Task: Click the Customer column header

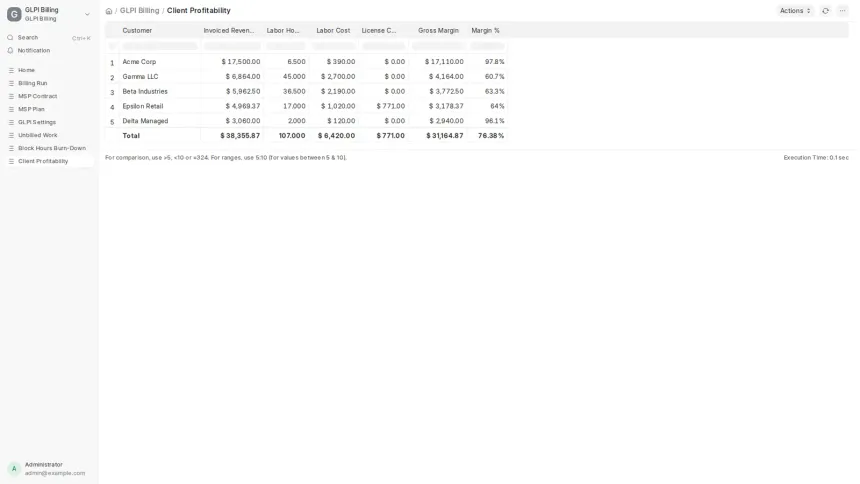Action: click(x=160, y=31)
